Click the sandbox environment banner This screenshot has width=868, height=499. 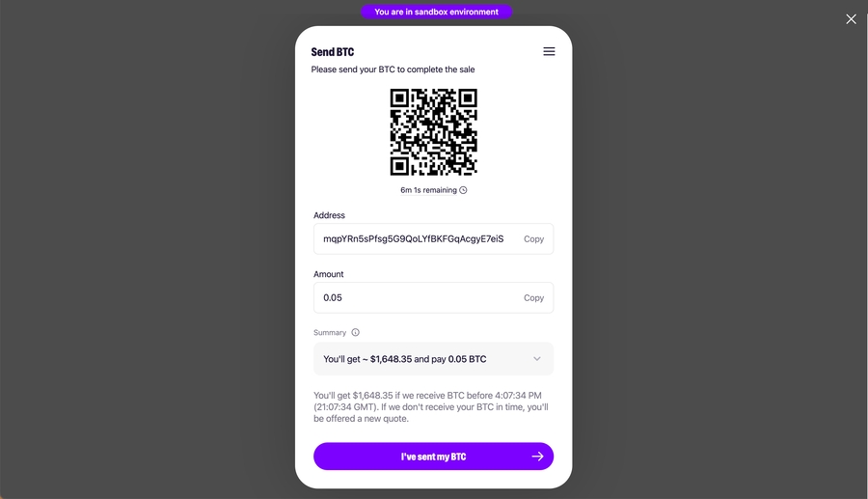click(436, 12)
